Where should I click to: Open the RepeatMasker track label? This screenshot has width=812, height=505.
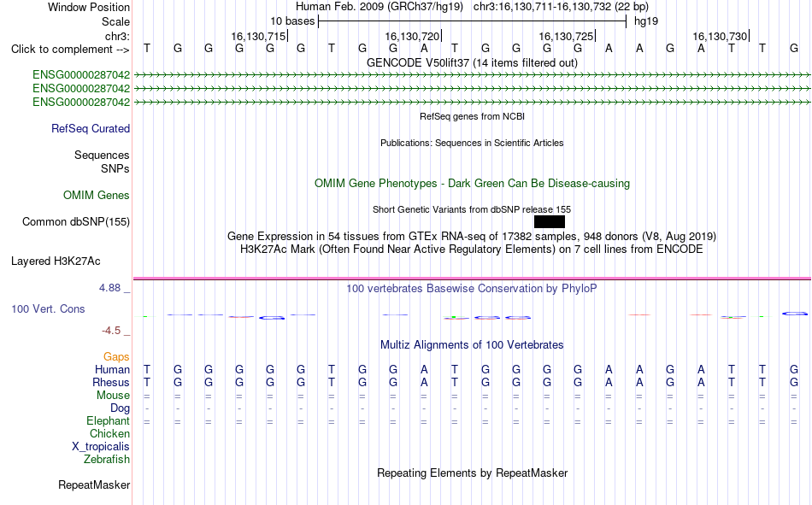pos(94,485)
